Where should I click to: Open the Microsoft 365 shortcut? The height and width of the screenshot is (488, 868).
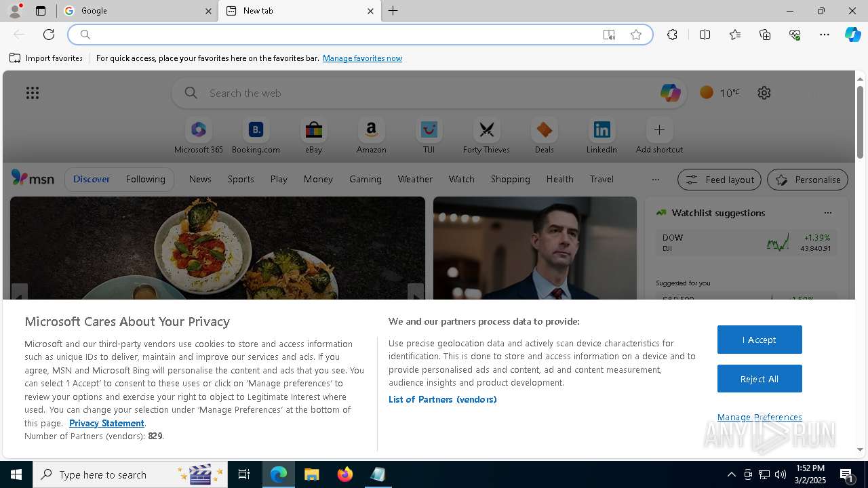198,136
